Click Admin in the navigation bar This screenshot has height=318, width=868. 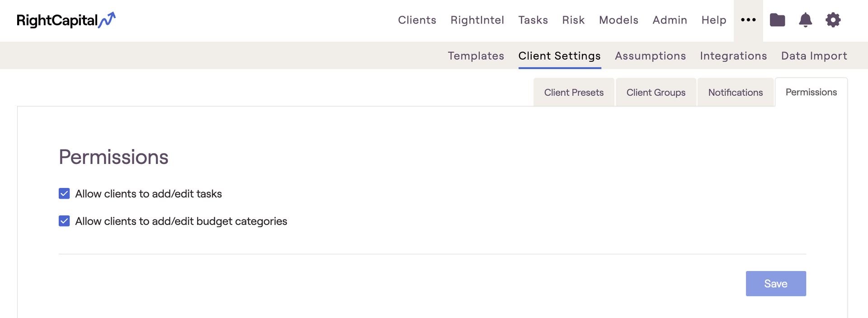(x=670, y=20)
